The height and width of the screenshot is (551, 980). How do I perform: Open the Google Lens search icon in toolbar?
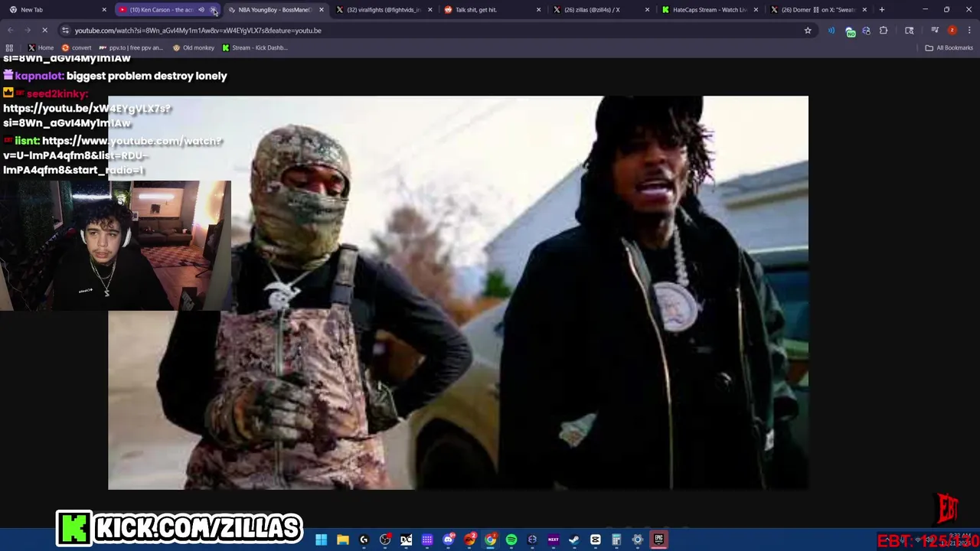click(x=909, y=31)
